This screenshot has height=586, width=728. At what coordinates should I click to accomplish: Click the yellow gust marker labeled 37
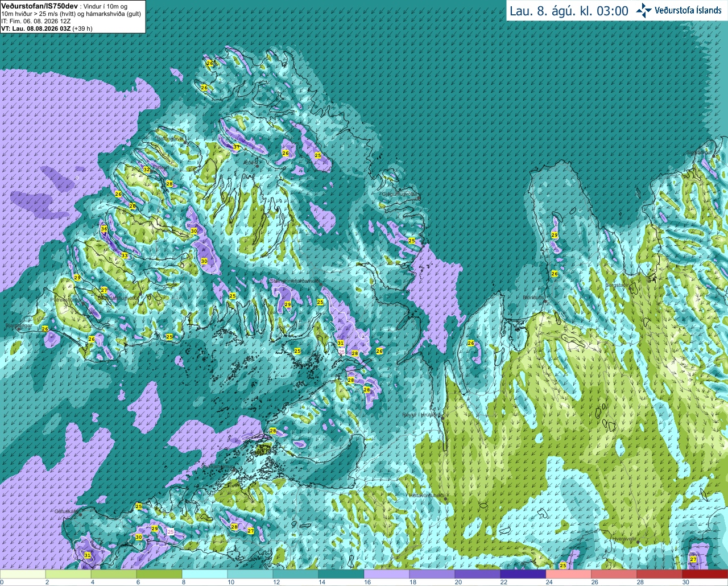click(x=237, y=147)
